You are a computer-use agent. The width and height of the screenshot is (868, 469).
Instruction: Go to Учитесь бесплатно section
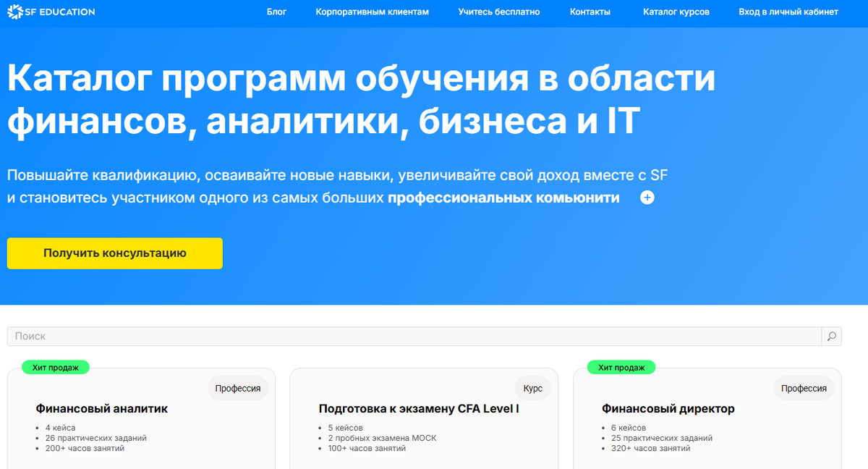[x=499, y=12]
